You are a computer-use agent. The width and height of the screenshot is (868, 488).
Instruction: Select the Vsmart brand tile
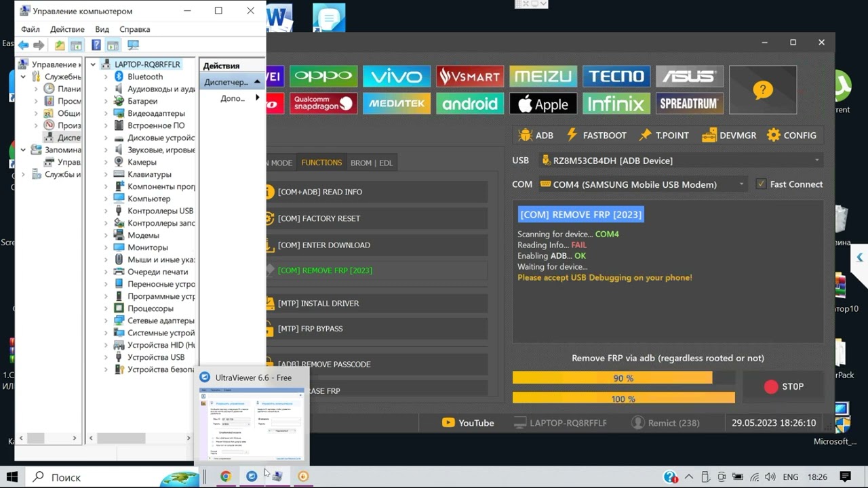click(x=470, y=76)
